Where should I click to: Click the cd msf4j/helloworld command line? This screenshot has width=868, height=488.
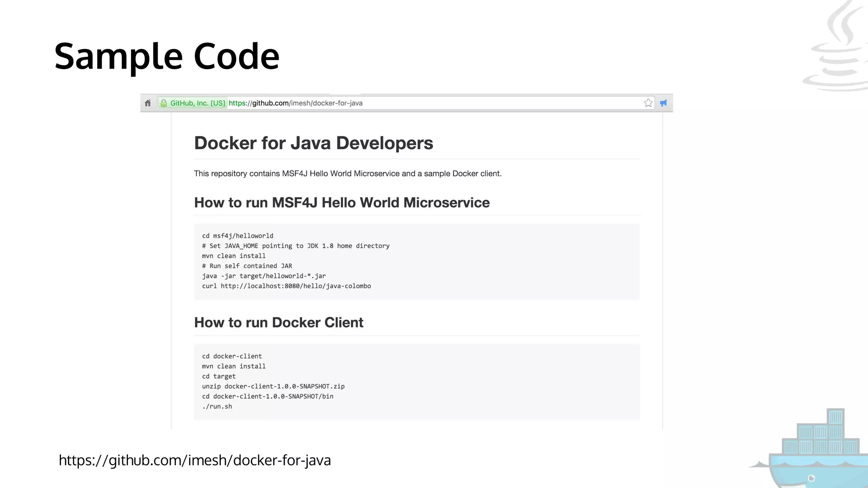(237, 236)
